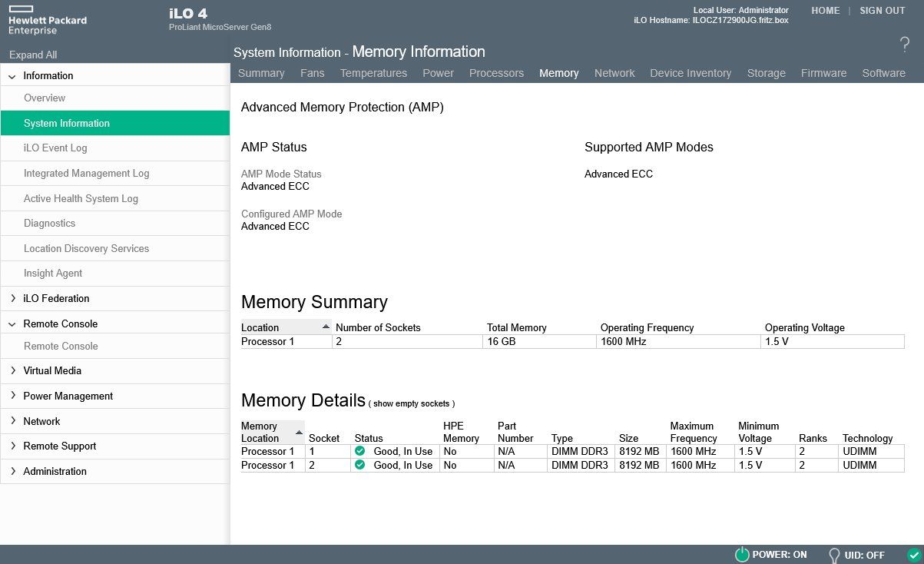Sort Memory Details by Memory Location arrow
This screenshot has width=924, height=564.
pyautogui.click(x=299, y=433)
